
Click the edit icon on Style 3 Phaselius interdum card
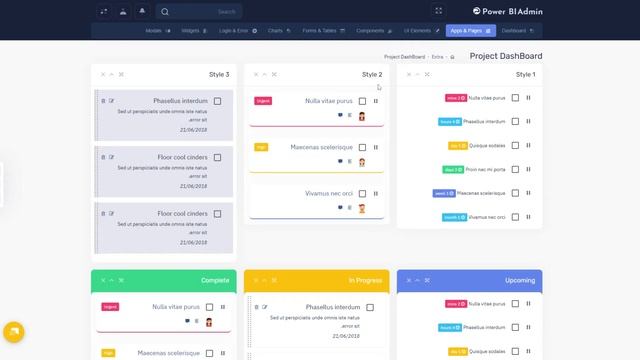pyautogui.click(x=111, y=101)
